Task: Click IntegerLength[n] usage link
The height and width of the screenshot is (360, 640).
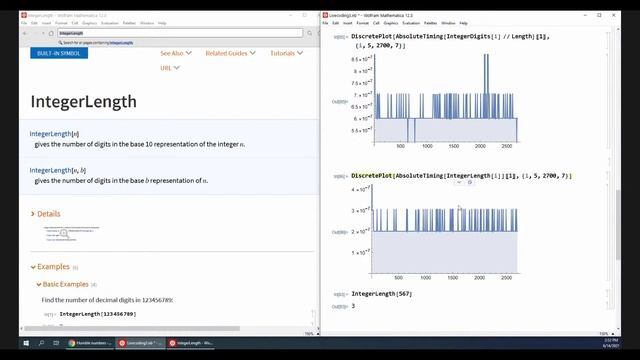Action: 54,134
